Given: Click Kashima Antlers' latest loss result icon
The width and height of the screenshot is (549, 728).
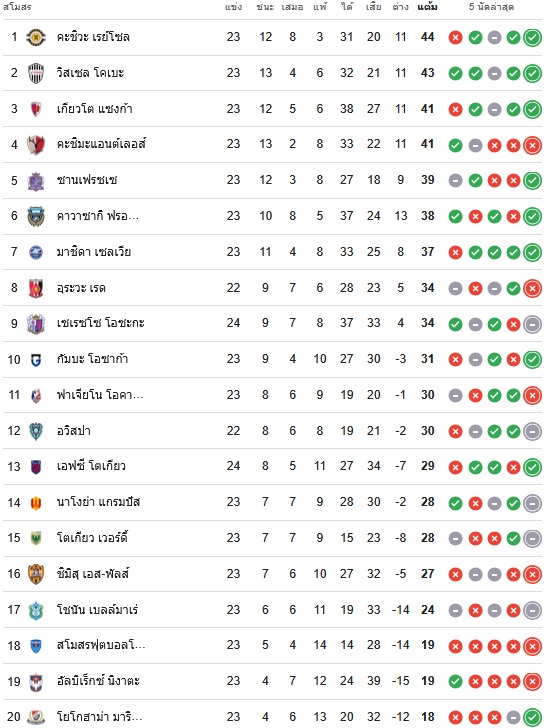Looking at the screenshot, I should tap(532, 145).
